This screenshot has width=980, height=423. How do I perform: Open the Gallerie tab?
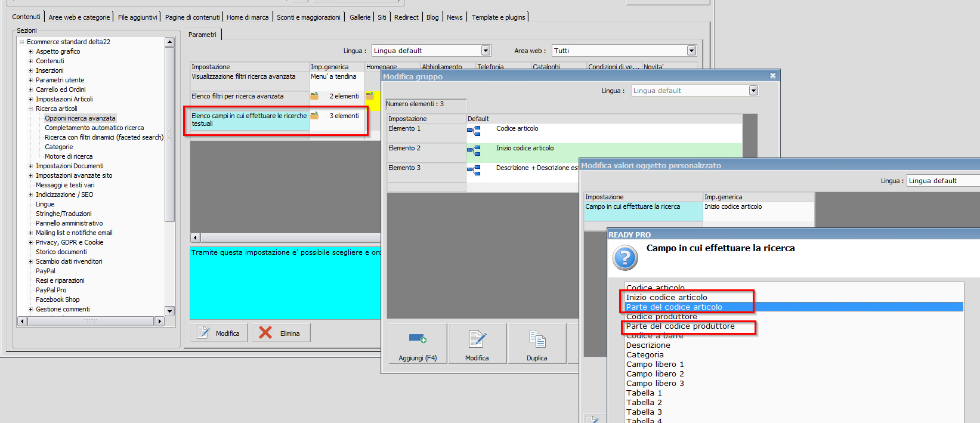click(360, 17)
